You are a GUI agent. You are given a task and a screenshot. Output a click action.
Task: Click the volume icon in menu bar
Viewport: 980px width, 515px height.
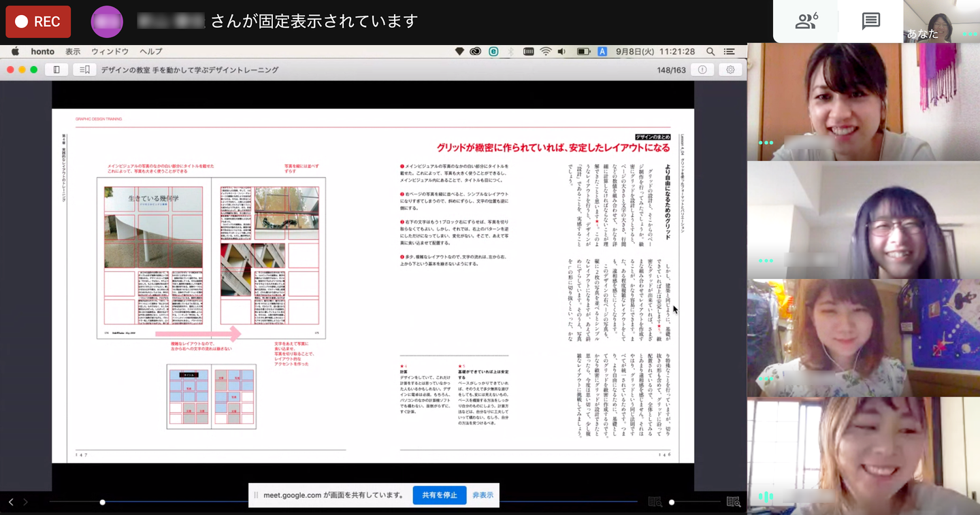pyautogui.click(x=561, y=52)
